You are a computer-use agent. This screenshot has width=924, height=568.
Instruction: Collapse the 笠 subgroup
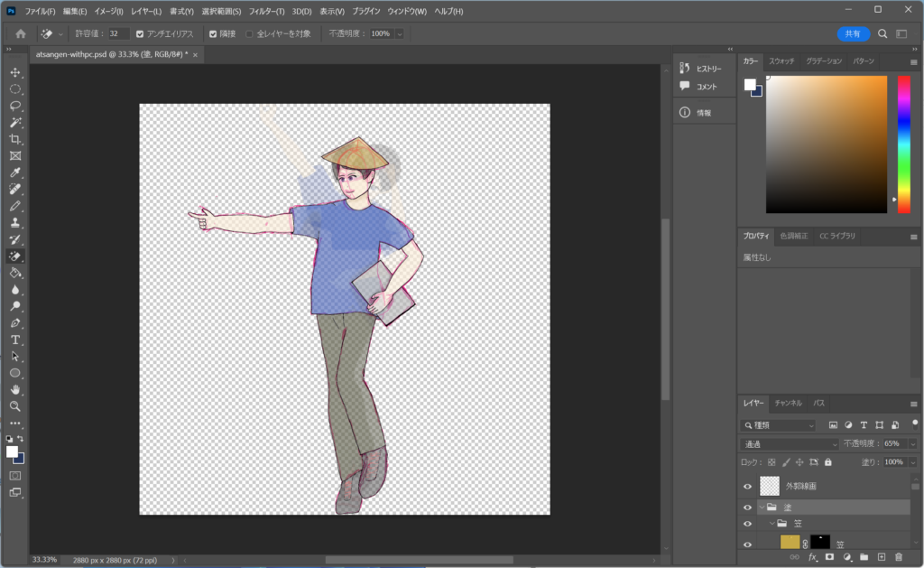coord(772,524)
